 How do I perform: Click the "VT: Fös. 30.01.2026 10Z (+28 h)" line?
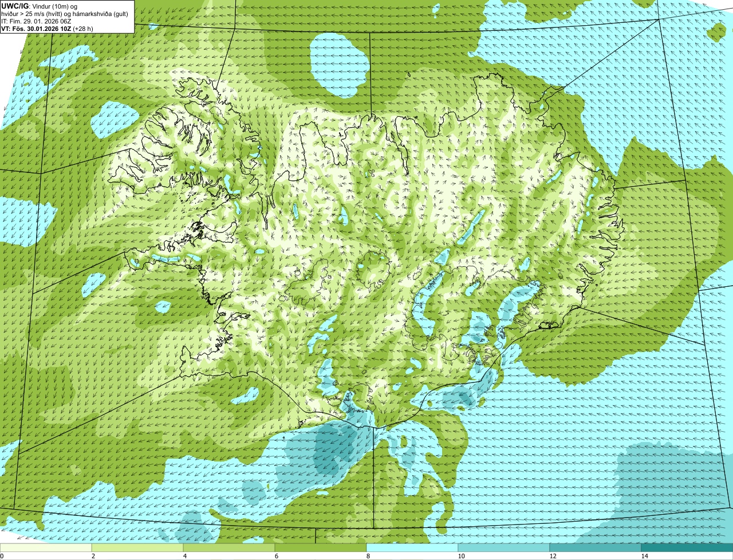point(48,29)
